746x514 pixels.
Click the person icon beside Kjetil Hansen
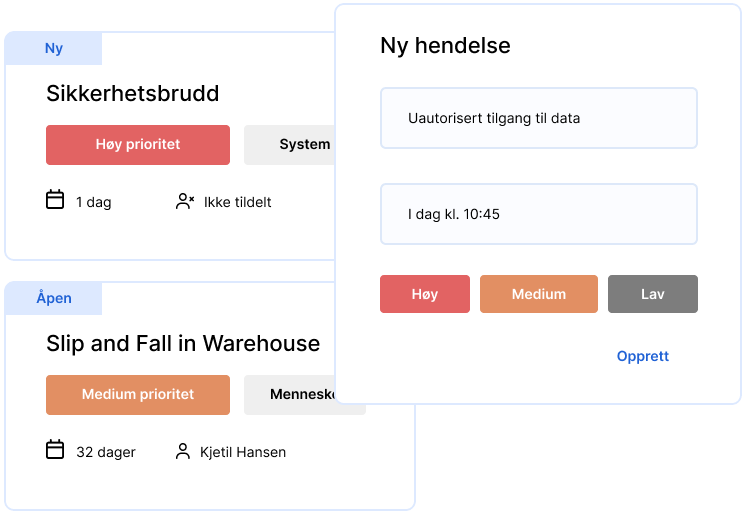click(183, 451)
